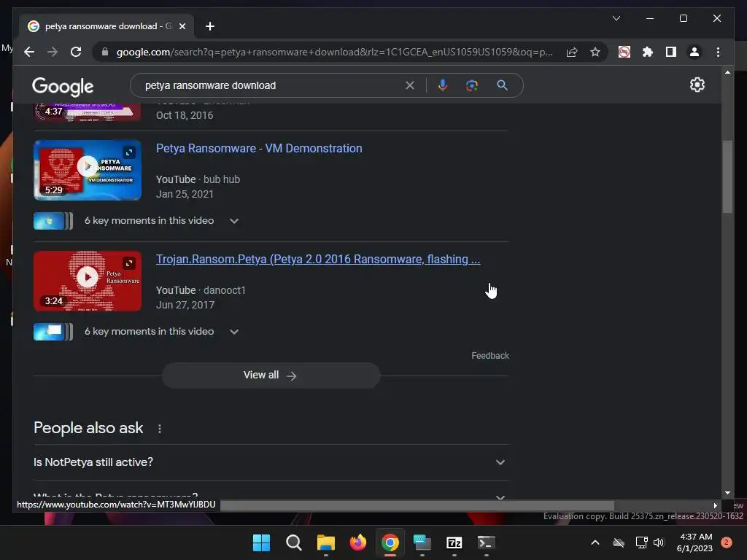
Task: Click the padlock site info icon
Action: click(x=105, y=52)
